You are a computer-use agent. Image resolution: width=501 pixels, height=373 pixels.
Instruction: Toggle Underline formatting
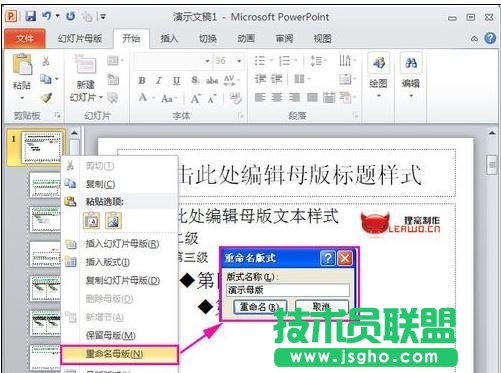tap(176, 80)
